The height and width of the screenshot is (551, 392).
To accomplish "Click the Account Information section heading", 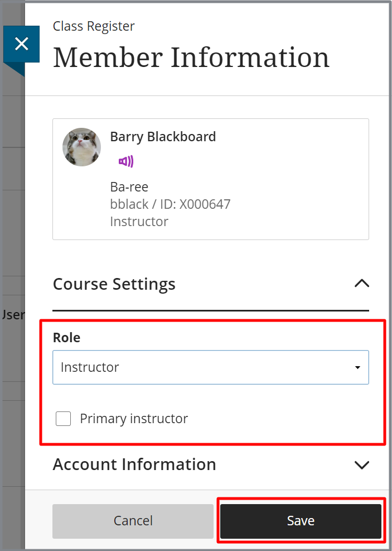I will coord(134,464).
